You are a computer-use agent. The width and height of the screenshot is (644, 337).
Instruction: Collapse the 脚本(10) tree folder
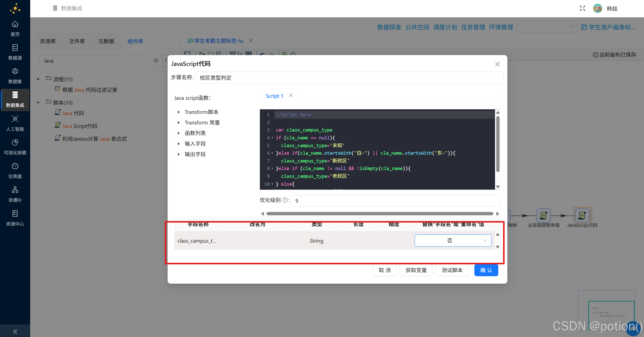point(38,103)
